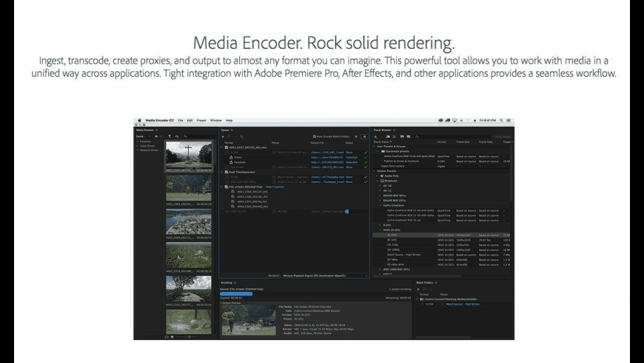Collapse A001_C037 source in Queue
The image size is (644, 363).
coord(222,147)
